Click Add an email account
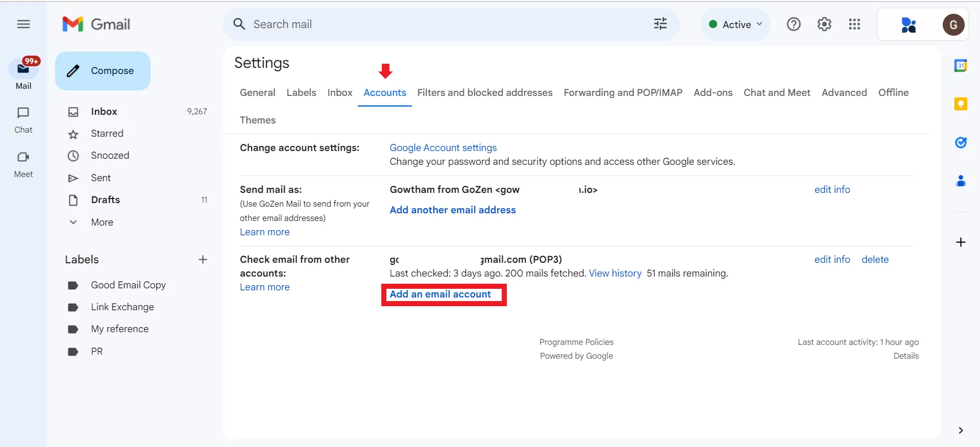 click(x=440, y=294)
